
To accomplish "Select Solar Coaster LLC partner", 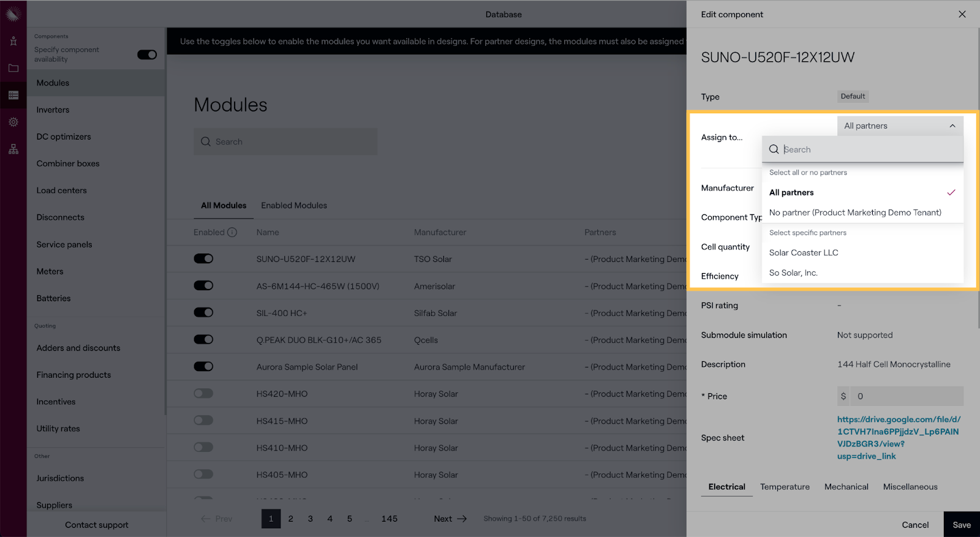I will (x=862, y=252).
